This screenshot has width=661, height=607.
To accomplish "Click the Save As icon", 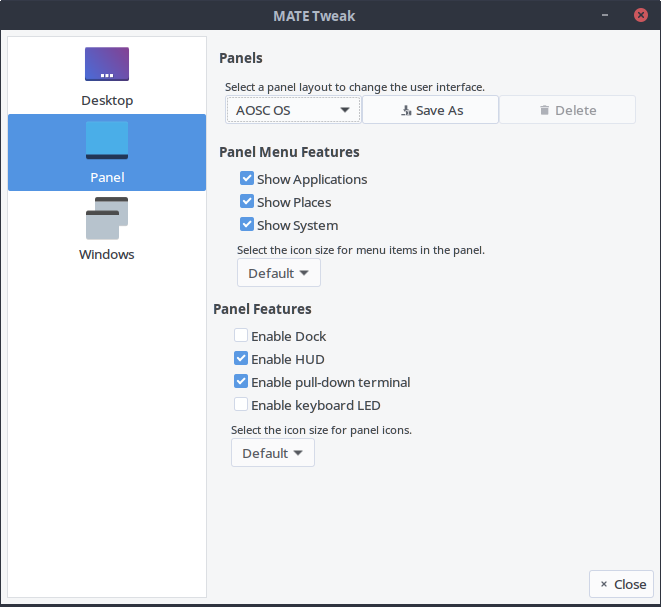I will pyautogui.click(x=406, y=110).
